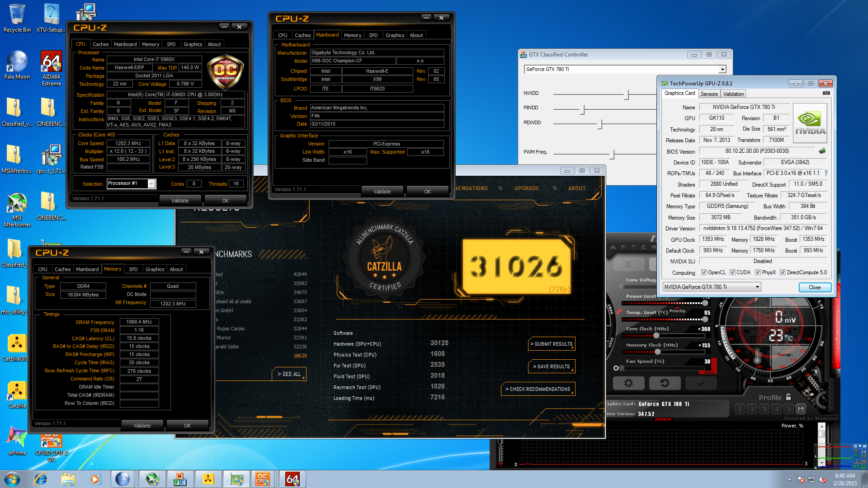The height and width of the screenshot is (488, 868).
Task: Click Windows Start button
Action: click(12, 479)
